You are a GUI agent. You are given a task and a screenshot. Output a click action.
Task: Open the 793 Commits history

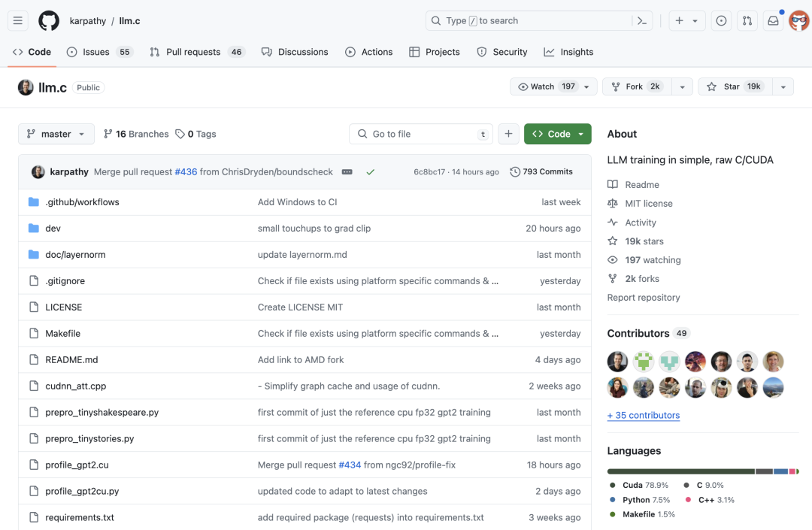(541, 171)
